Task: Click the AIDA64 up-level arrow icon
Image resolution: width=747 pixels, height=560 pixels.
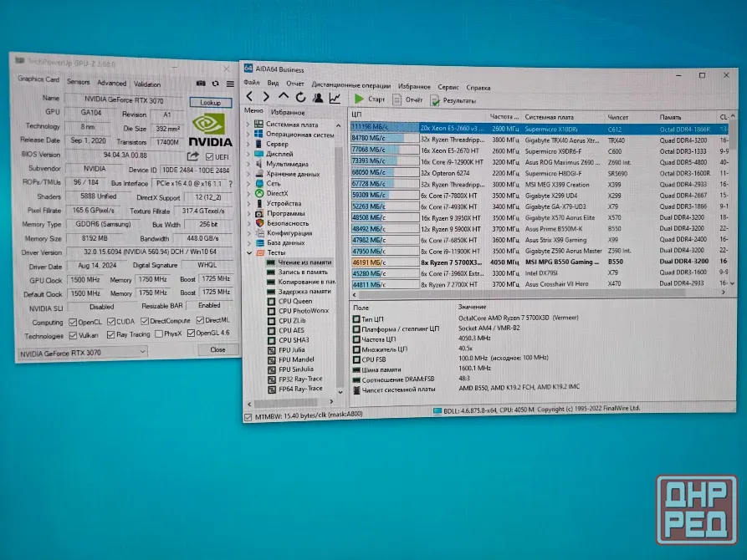Action: pos(284,97)
